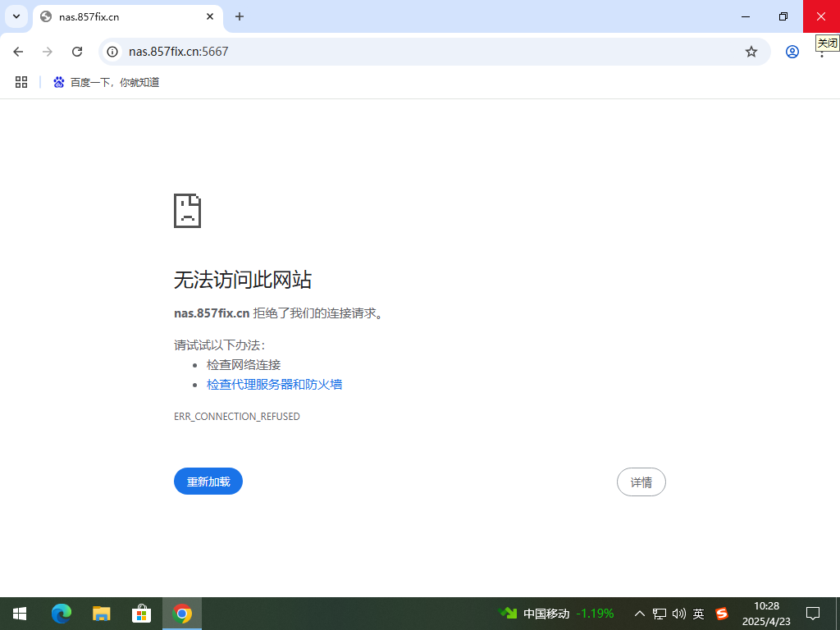Open a new tab with plus button
Viewport: 840px width, 630px height.
point(240,16)
